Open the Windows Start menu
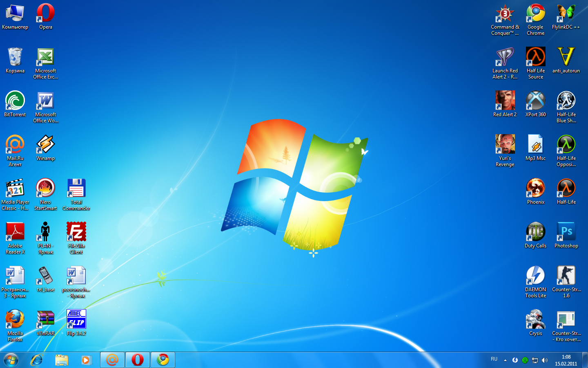588x368 pixels. tap(11, 360)
